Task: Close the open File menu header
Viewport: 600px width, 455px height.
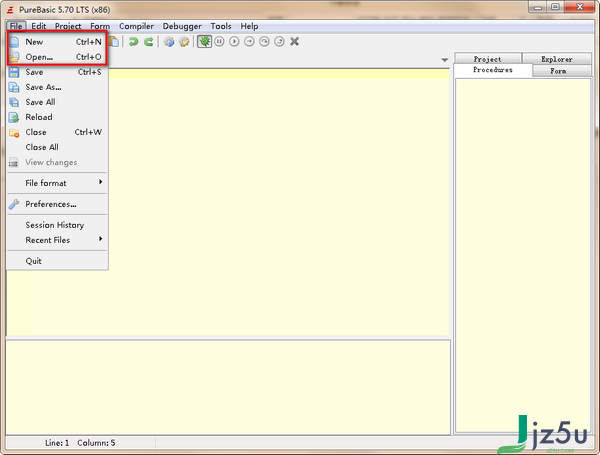Action: coord(16,26)
